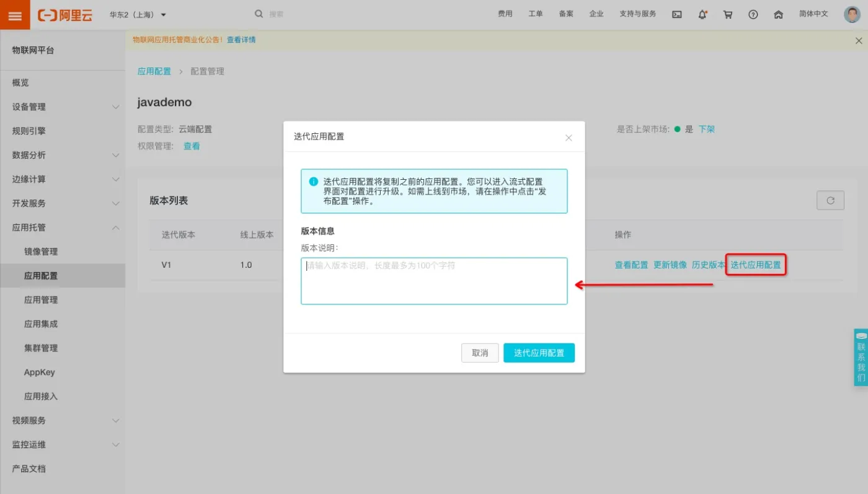The width and height of the screenshot is (868, 494).
Task: Open the 工单 menu
Action: (x=536, y=14)
